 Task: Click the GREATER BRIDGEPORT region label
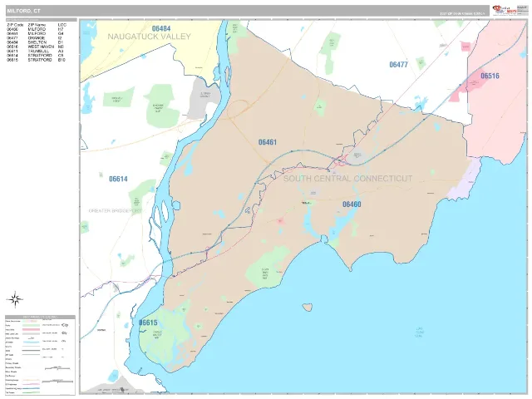[116, 211]
